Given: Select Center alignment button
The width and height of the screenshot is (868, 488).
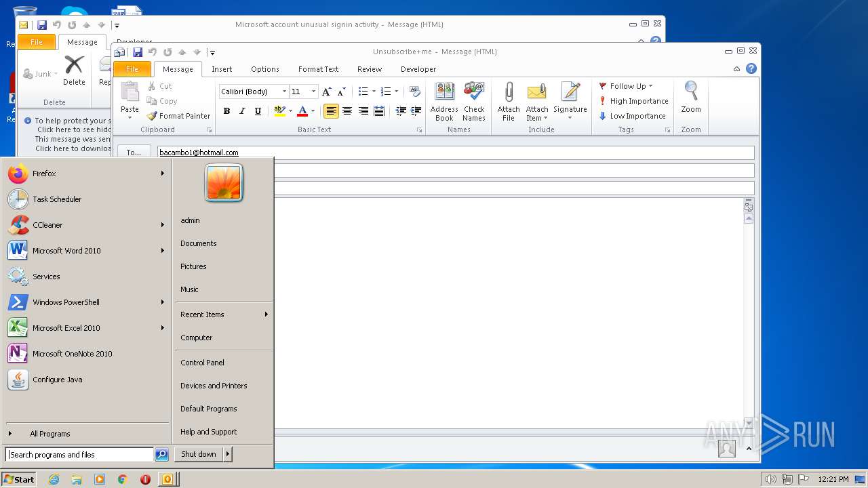Looking at the screenshot, I should pyautogui.click(x=347, y=111).
